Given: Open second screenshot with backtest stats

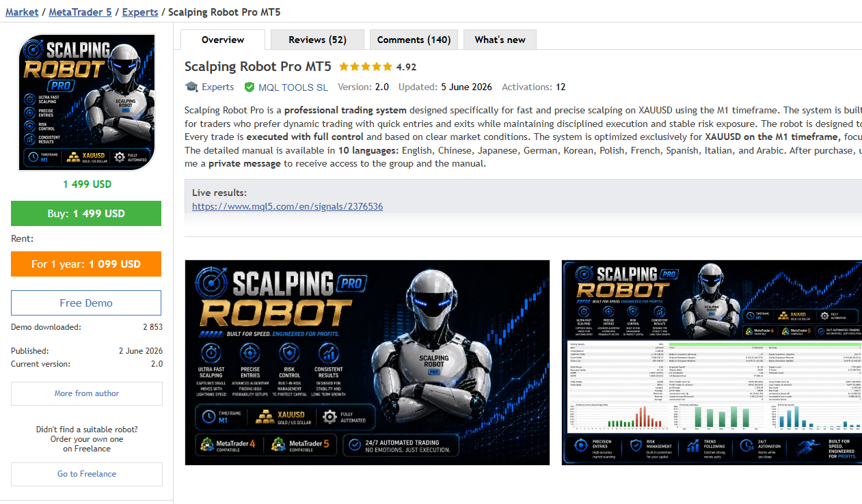Looking at the screenshot, I should pyautogui.click(x=712, y=363).
